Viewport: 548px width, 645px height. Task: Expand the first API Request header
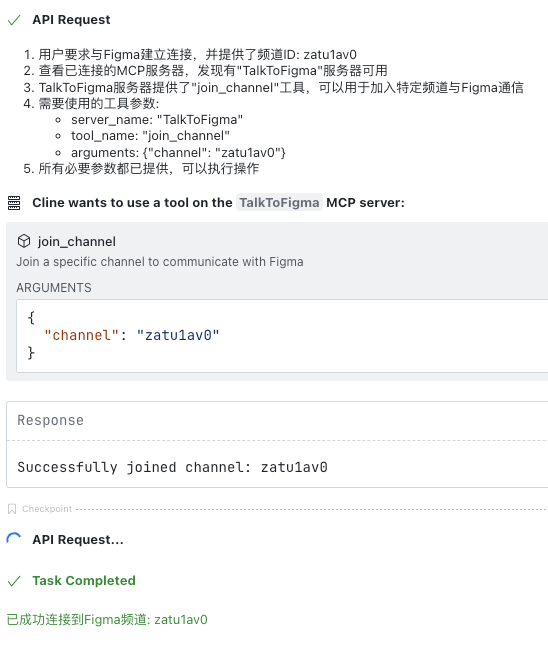pyautogui.click(x=71, y=20)
